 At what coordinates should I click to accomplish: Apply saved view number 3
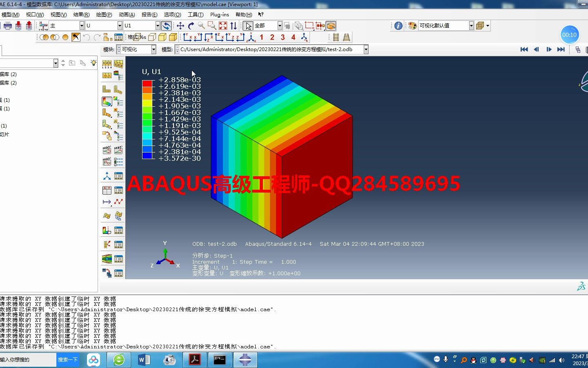[283, 37]
